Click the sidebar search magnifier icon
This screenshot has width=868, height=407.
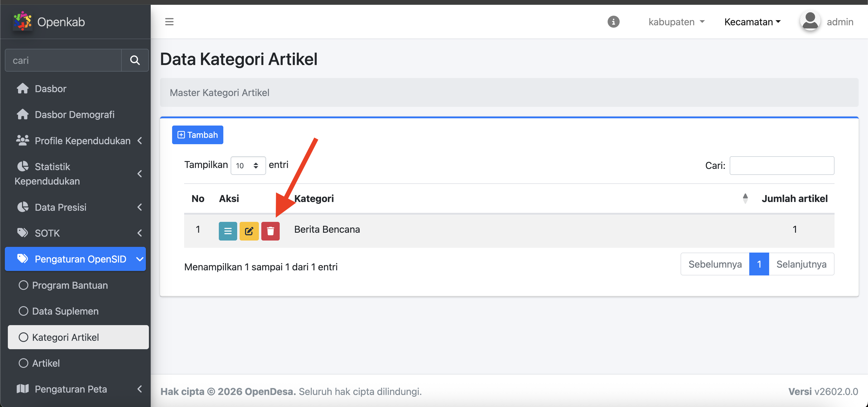pos(135,60)
